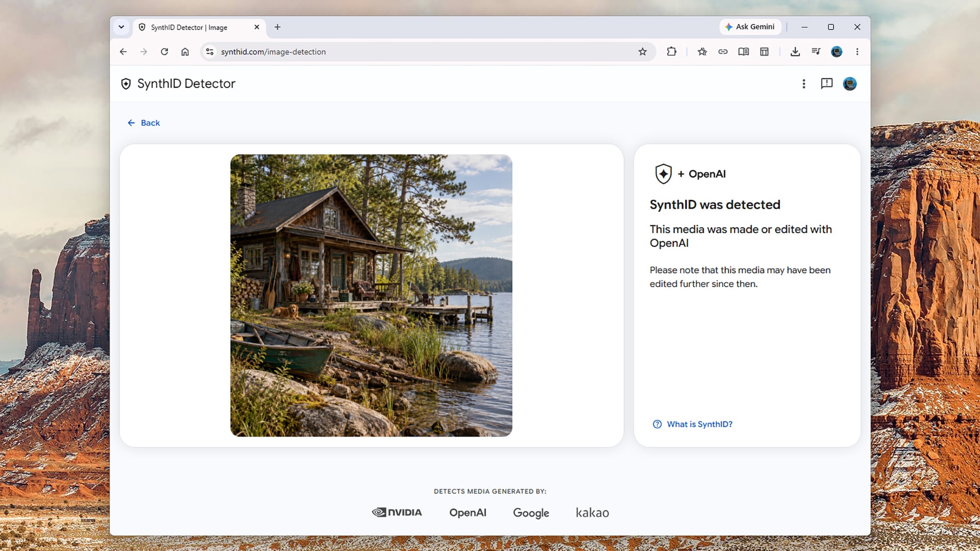Click the SynthID Detector shield logo
Screen dimensions: 980x551
tap(126, 84)
